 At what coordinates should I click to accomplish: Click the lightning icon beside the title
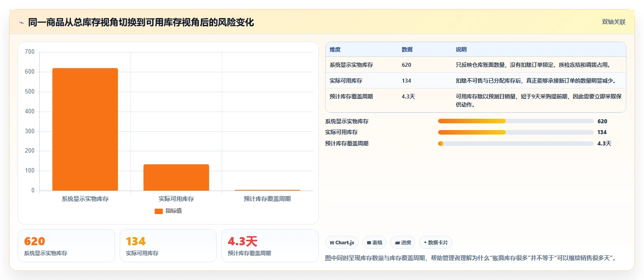(21, 22)
